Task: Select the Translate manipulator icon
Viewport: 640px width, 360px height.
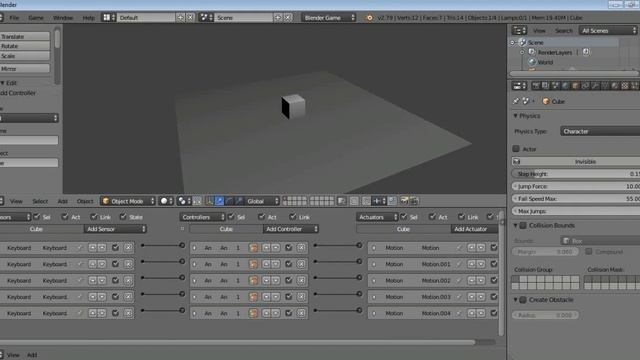Action: point(219,201)
